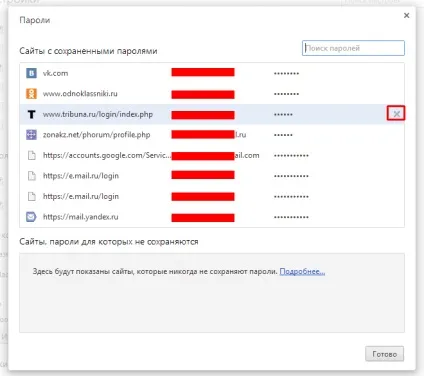Select the vk.com row text
The image size is (424, 376).
55,73
